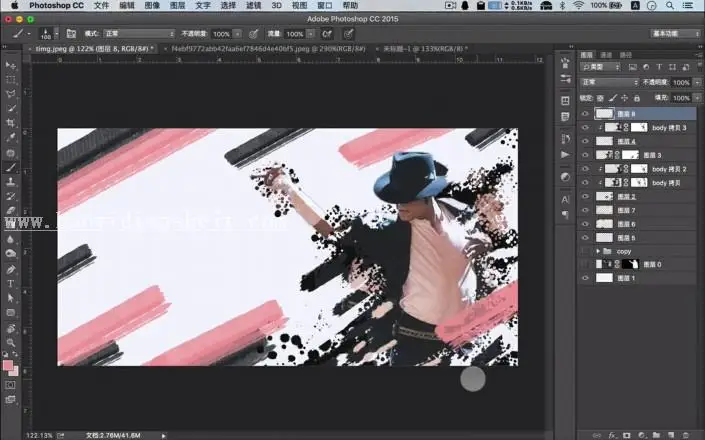Image resolution: width=705 pixels, height=440 pixels.
Task: Lock all on selected layer
Action: pyautogui.click(x=637, y=98)
